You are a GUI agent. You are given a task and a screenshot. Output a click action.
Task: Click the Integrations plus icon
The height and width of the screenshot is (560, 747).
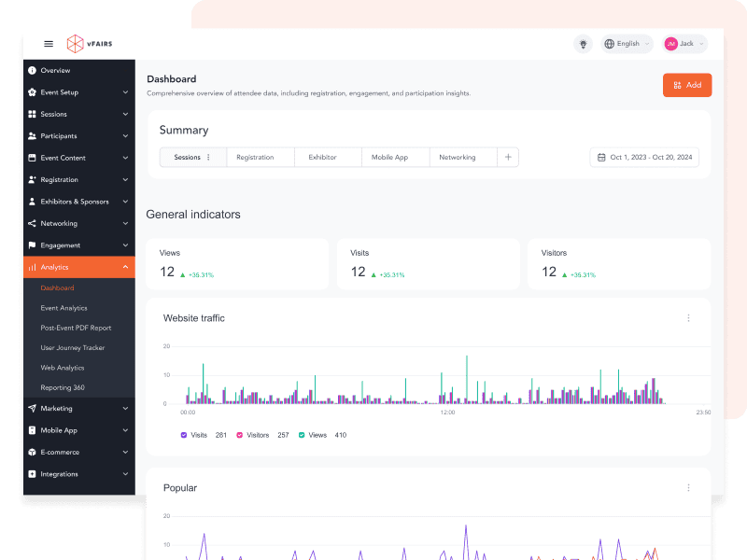click(32, 474)
